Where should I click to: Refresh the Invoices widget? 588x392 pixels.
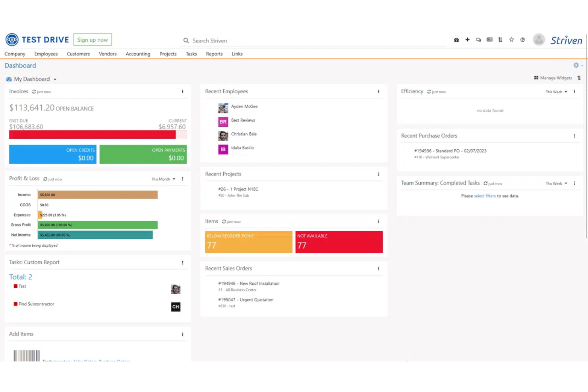pos(35,92)
